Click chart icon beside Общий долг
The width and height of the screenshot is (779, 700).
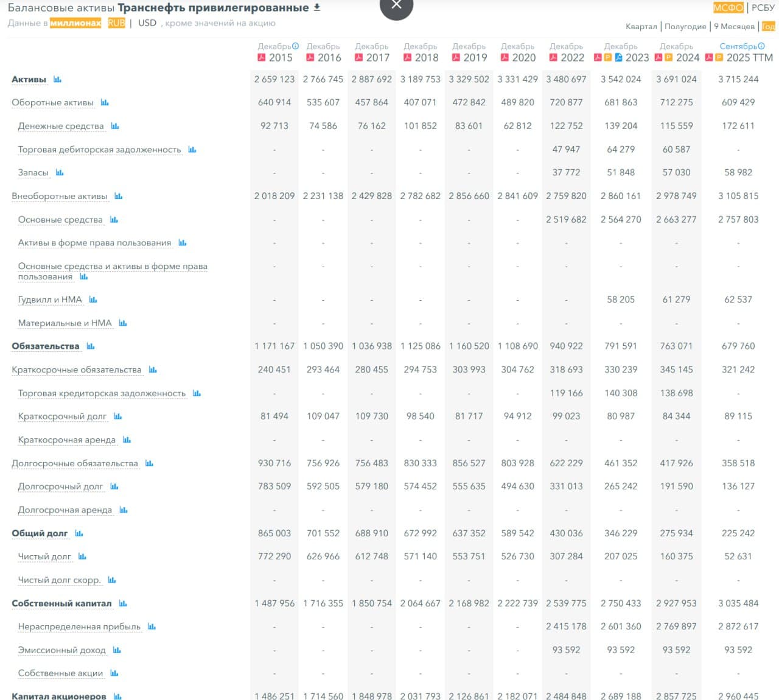(79, 533)
